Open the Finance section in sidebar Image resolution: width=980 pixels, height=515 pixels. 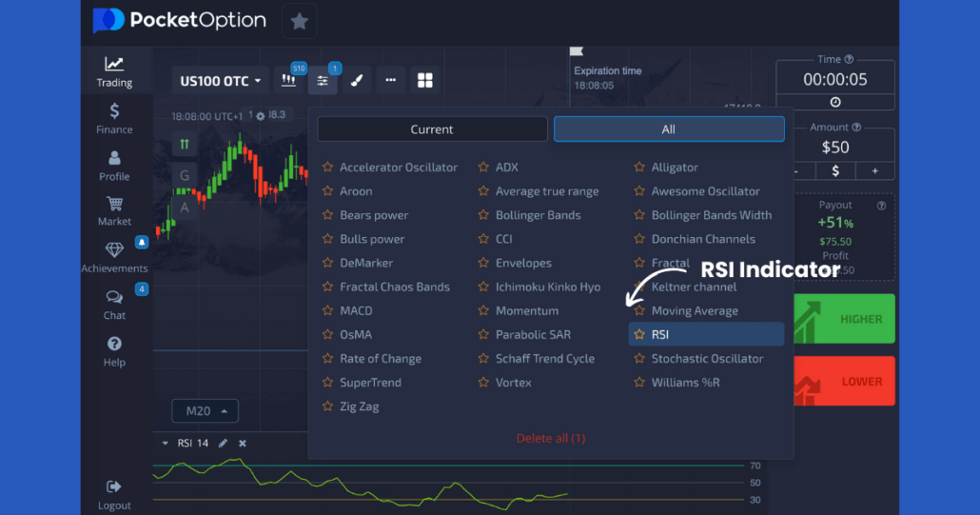114,119
